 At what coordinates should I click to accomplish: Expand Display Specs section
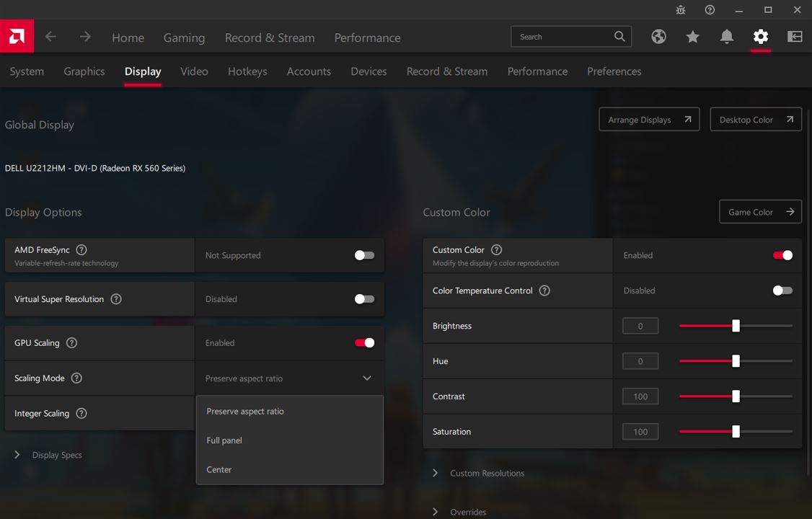(x=49, y=455)
